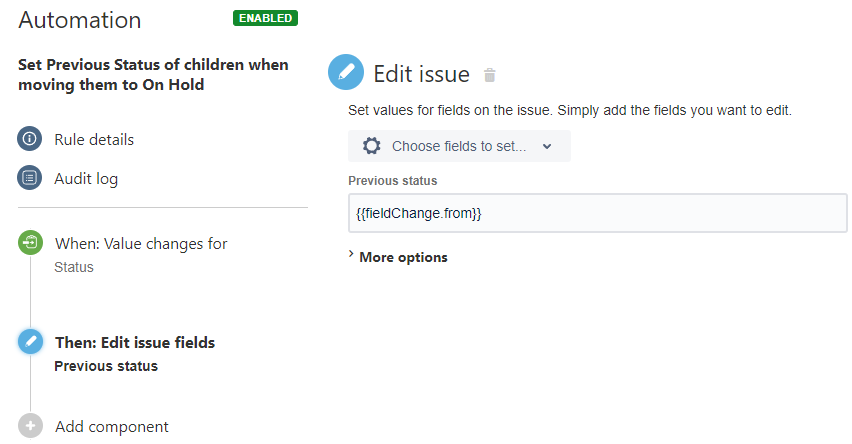Image resolution: width=852 pixels, height=444 pixels.
Task: Open the Choose fields to set dropdown arrow
Action: 547,146
